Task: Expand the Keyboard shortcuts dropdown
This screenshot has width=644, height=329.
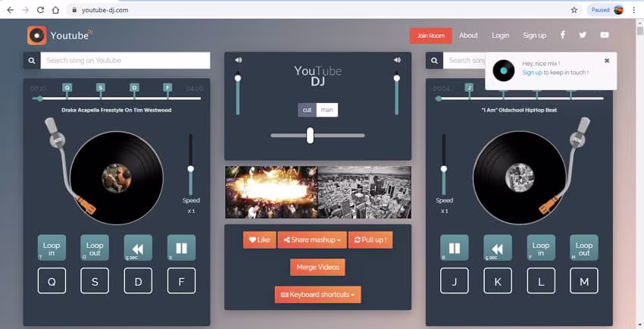Action: point(318,294)
